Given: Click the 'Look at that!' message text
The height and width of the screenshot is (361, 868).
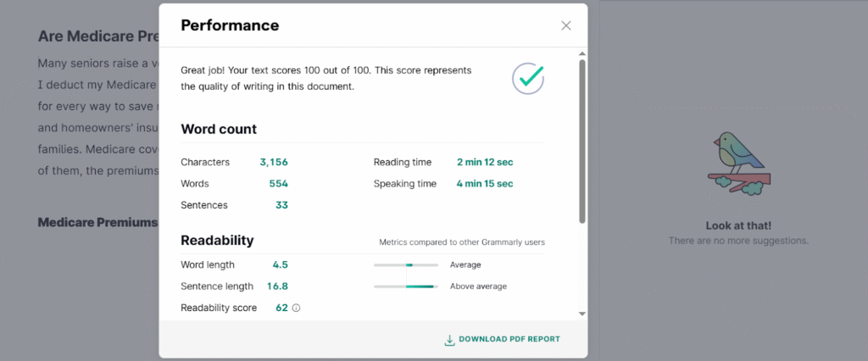Looking at the screenshot, I should tap(738, 226).
